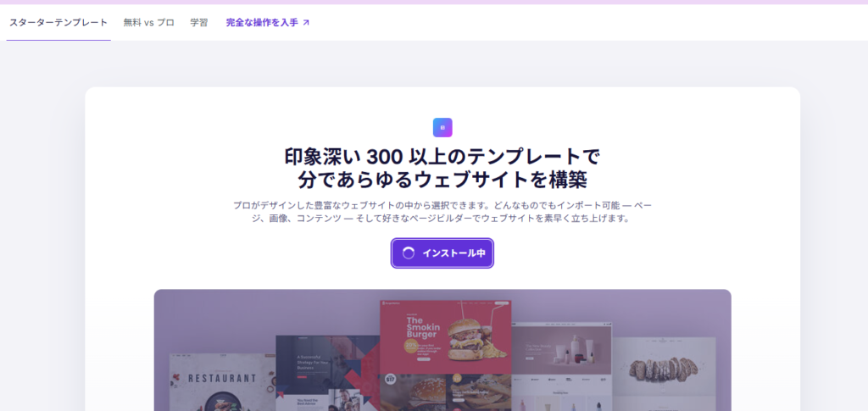
Task: Open the sliced bread bakery template thumbnail
Action: tap(664, 375)
